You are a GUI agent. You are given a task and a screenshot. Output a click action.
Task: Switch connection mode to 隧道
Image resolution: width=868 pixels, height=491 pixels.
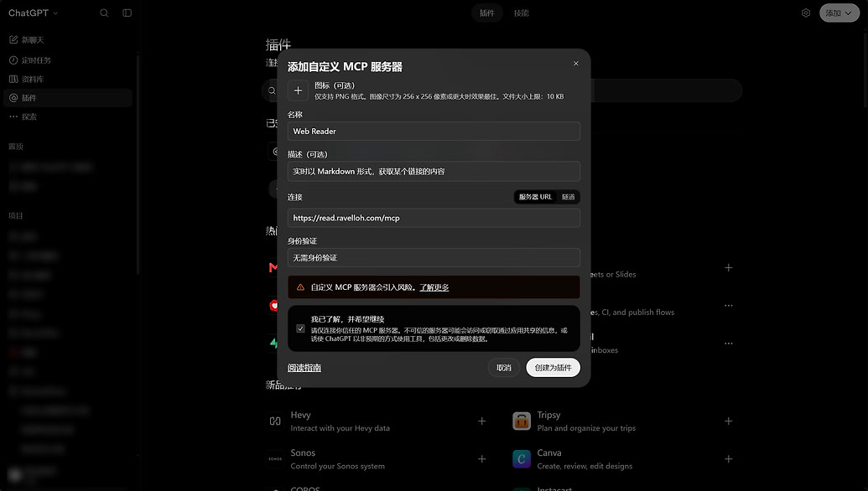coord(568,197)
